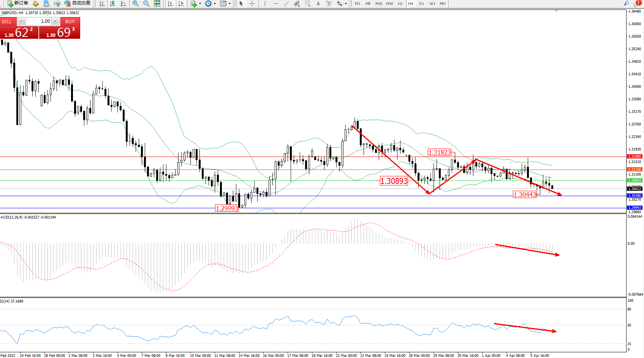Expand the Periods clock dropdown arrow
Screen dimensions: 644x358
click(x=215, y=3)
